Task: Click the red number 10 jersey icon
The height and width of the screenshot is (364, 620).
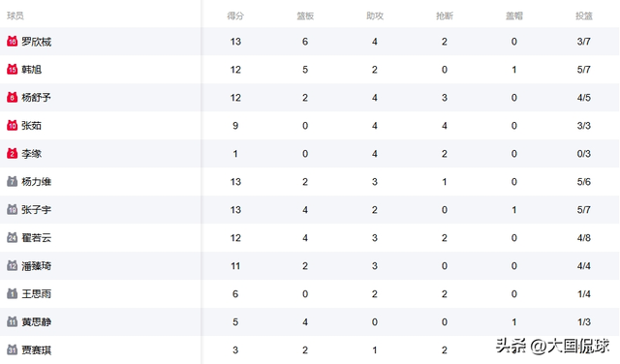Action: click(13, 125)
